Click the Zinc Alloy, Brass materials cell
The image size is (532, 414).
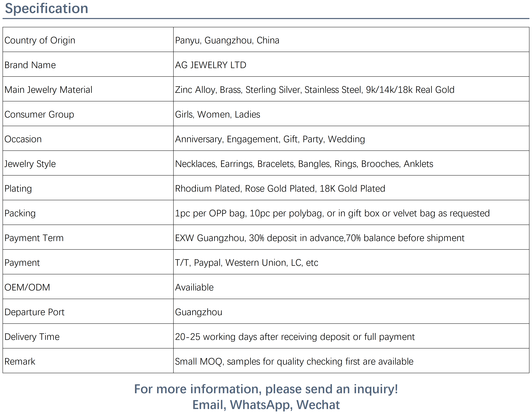tap(315, 90)
